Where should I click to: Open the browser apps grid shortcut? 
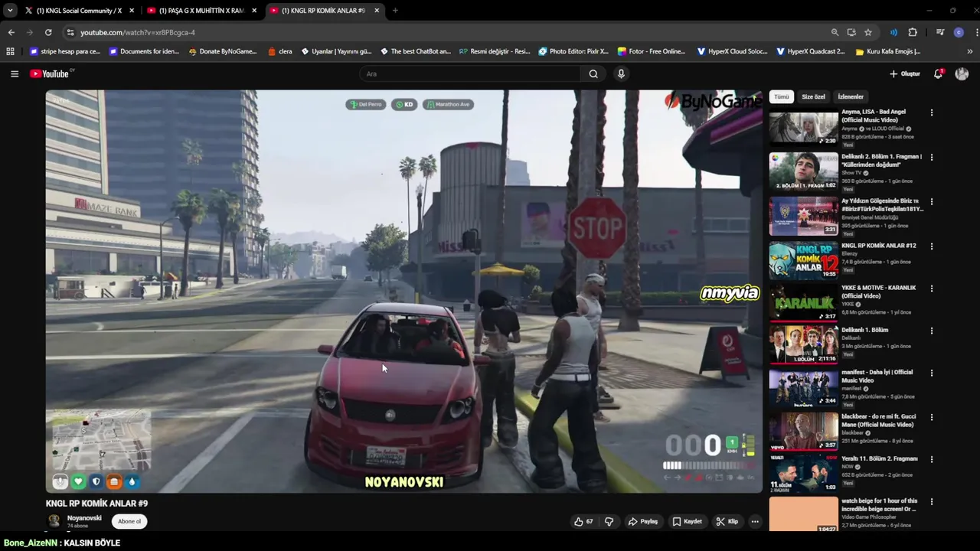tap(10, 51)
